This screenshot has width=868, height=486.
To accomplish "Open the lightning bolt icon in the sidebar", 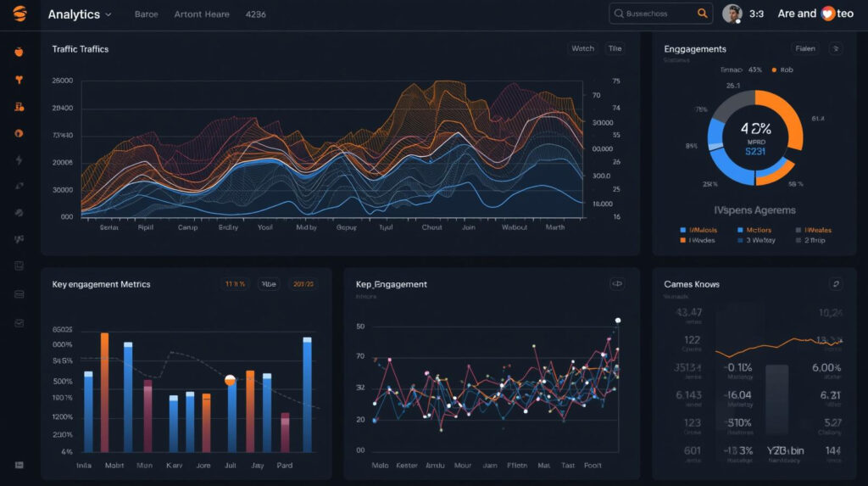I will point(19,160).
